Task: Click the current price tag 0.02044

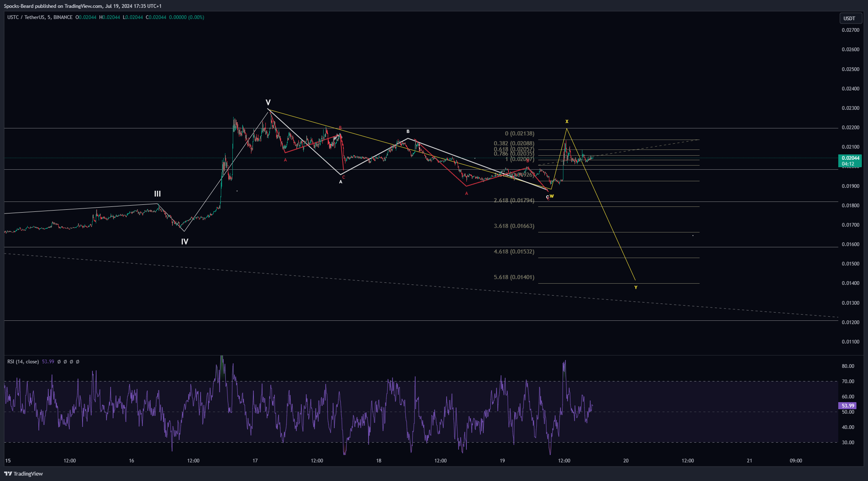Action: (850, 161)
